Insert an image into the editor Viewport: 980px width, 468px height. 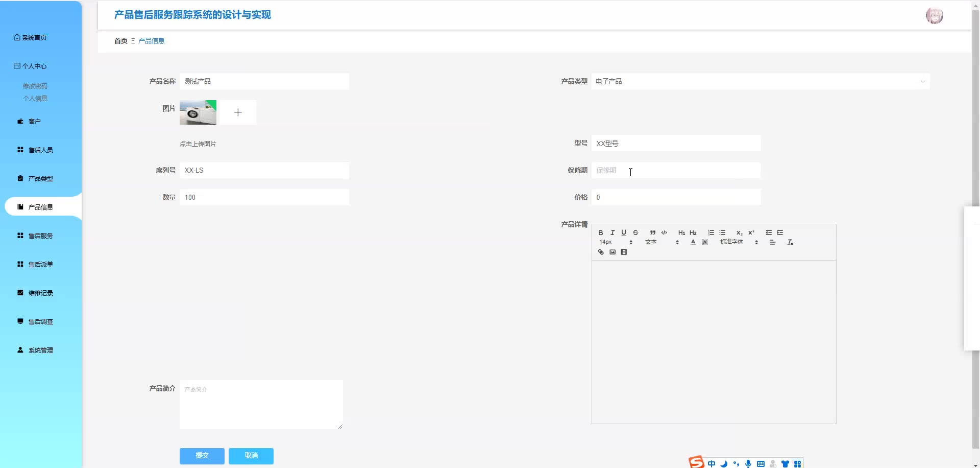[x=612, y=252]
